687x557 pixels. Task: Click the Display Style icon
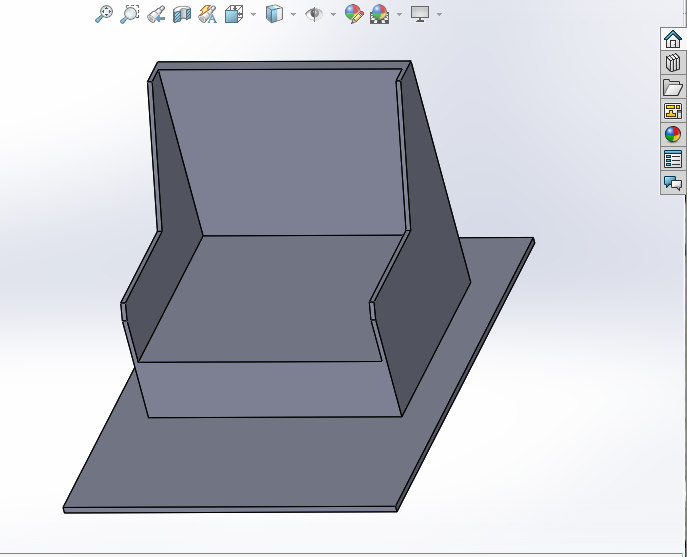point(274,14)
